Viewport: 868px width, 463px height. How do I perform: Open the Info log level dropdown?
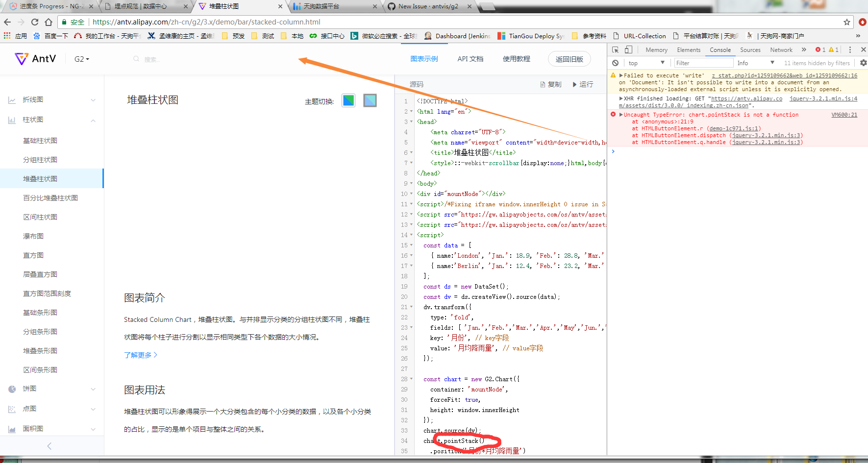click(756, 63)
